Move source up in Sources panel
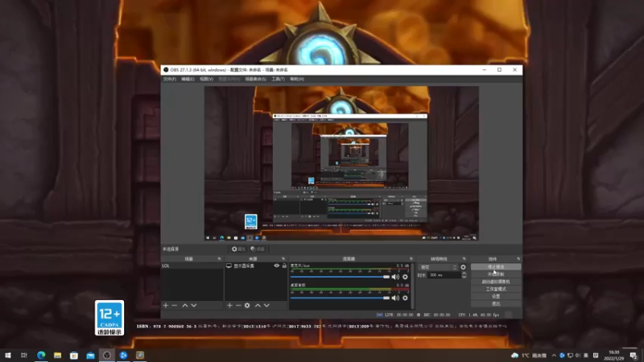644x362 pixels. [x=258, y=306]
